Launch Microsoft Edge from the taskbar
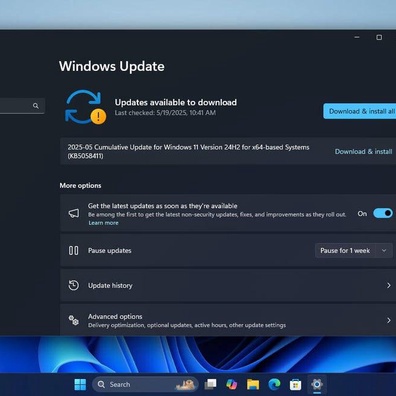Viewport: 396px width, 396px height. point(274,384)
